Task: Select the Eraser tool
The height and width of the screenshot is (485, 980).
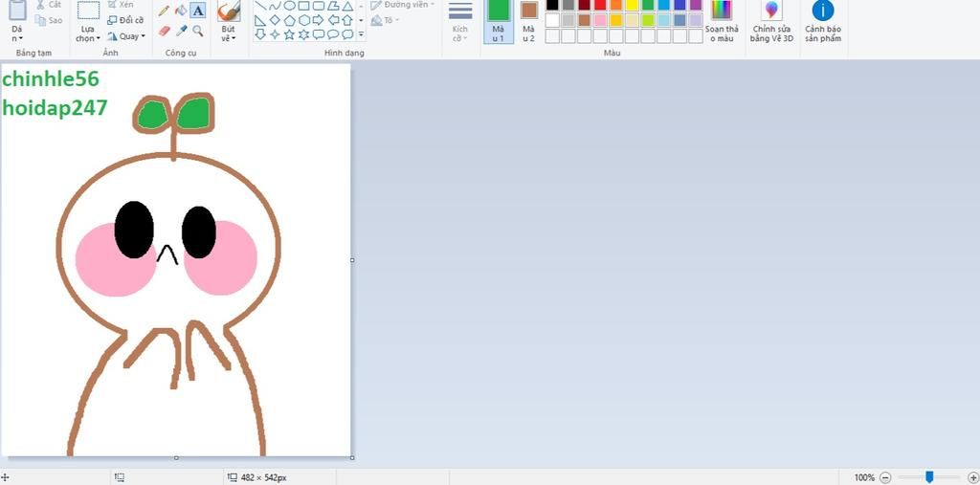Action: pos(164,31)
